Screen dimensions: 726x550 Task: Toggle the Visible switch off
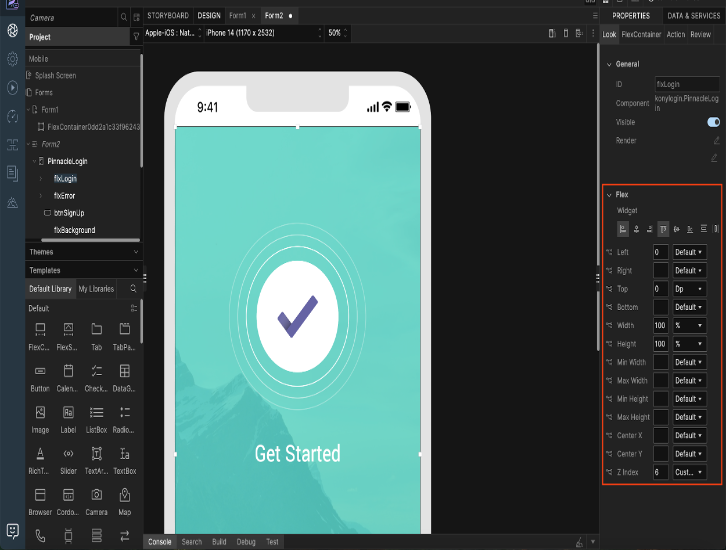(x=713, y=122)
